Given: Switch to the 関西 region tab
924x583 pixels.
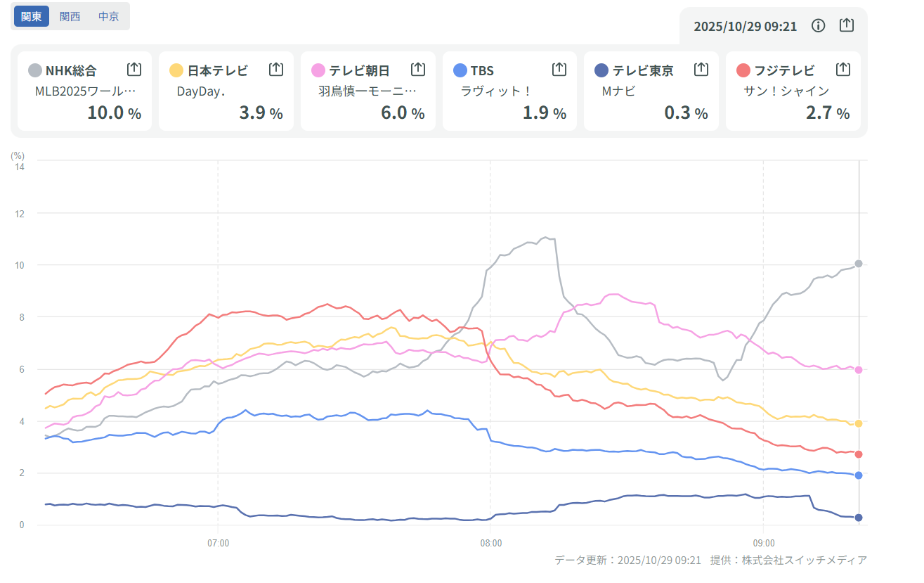Looking at the screenshot, I should pos(70,16).
